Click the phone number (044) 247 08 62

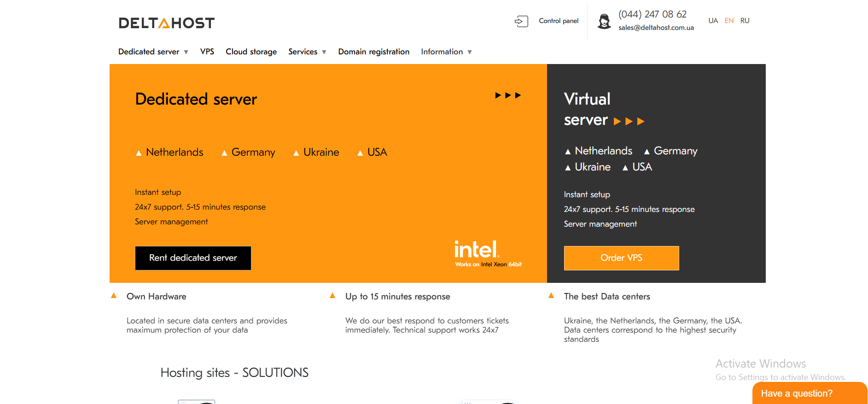[652, 14]
